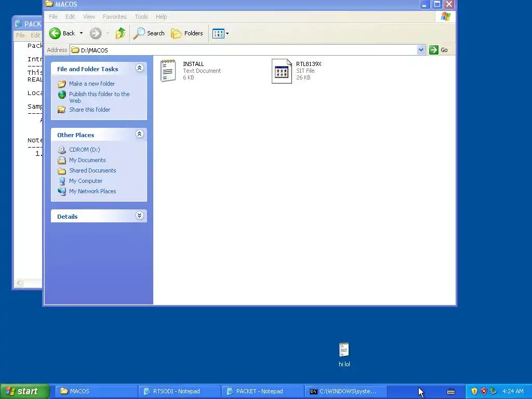Click the folder icon in address bar
The height and width of the screenshot is (399, 532).
pos(75,50)
